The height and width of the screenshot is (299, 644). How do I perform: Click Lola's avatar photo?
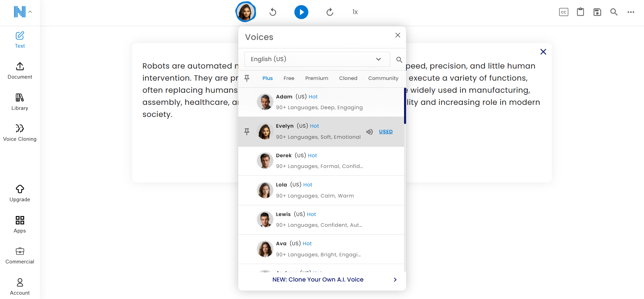coord(265,190)
